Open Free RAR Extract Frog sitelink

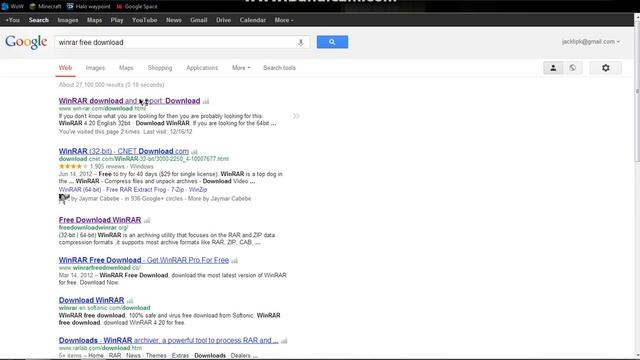pos(136,190)
